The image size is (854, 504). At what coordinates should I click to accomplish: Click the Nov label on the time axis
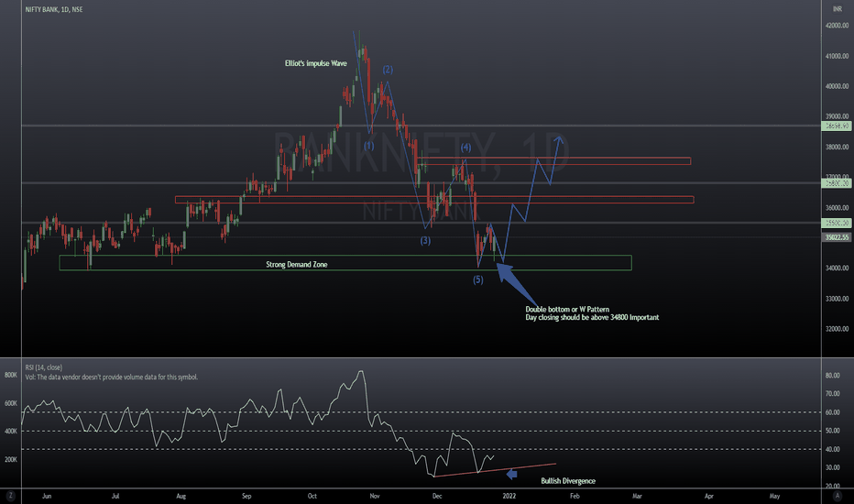(375, 496)
